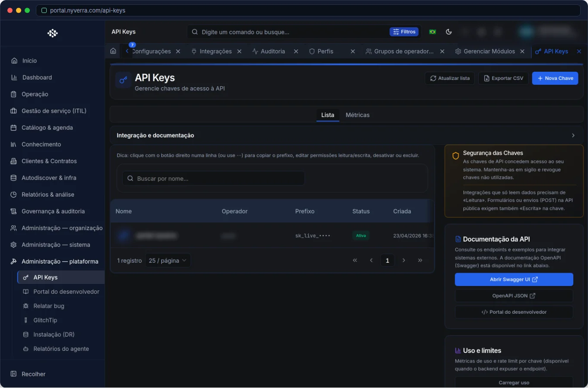This screenshot has width=588, height=388.
Task: Select the Lista tab
Action: coord(328,115)
